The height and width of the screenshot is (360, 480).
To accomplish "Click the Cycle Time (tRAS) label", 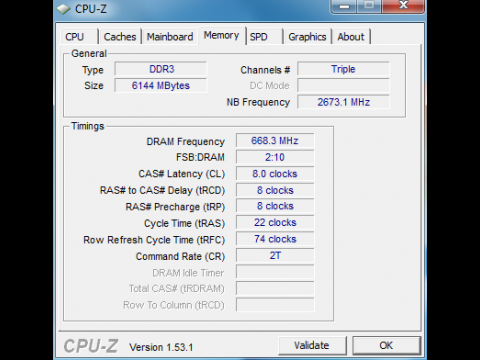I will pos(185,223).
